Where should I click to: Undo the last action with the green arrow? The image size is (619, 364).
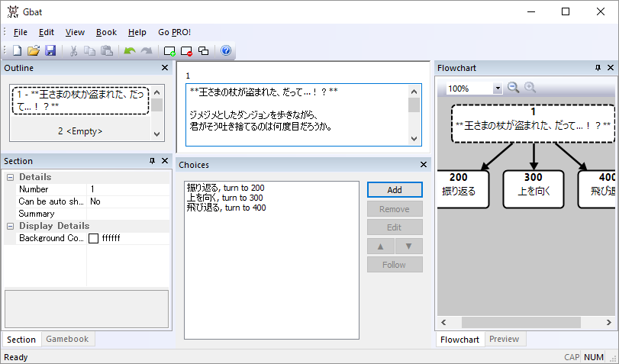[129, 51]
